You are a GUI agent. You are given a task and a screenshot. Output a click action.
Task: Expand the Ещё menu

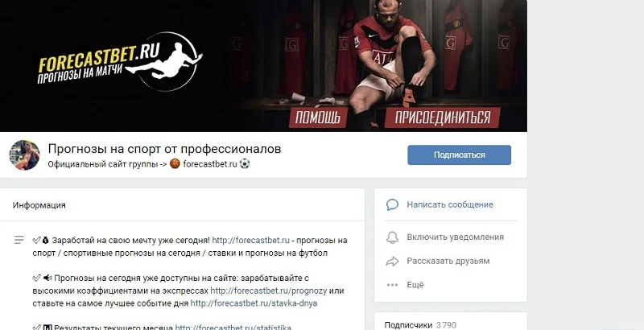(415, 284)
